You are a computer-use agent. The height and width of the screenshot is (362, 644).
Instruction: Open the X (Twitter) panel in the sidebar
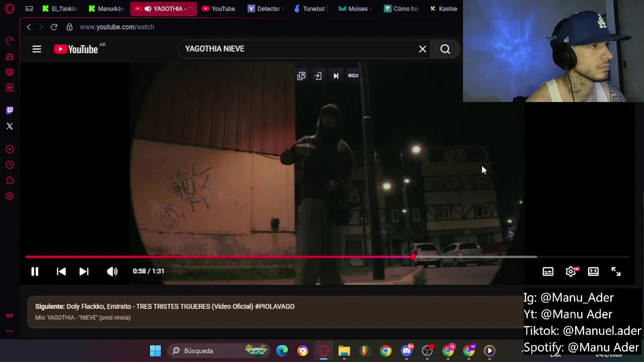[10, 126]
